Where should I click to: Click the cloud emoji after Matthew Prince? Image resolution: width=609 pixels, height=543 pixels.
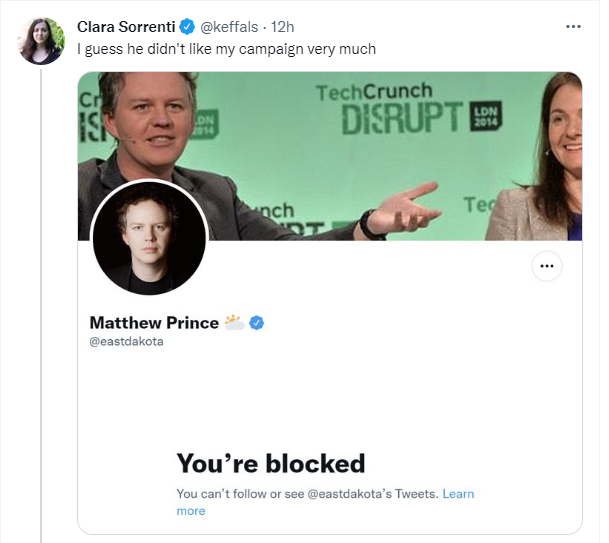click(x=235, y=322)
